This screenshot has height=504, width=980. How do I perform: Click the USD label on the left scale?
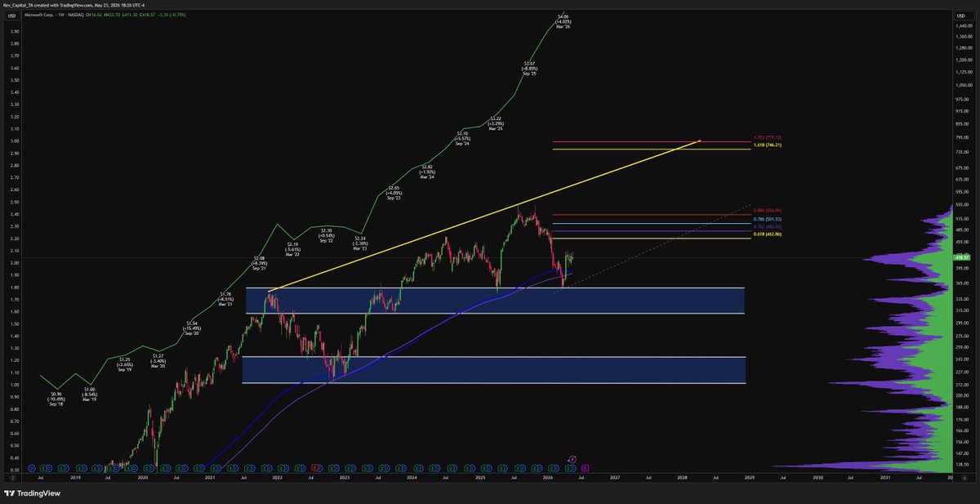click(13, 14)
